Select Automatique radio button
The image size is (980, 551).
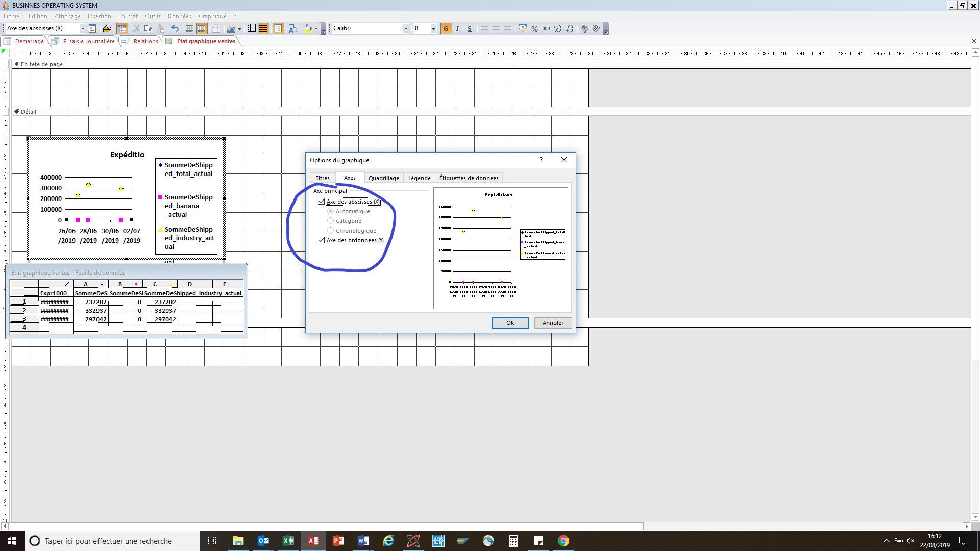330,211
